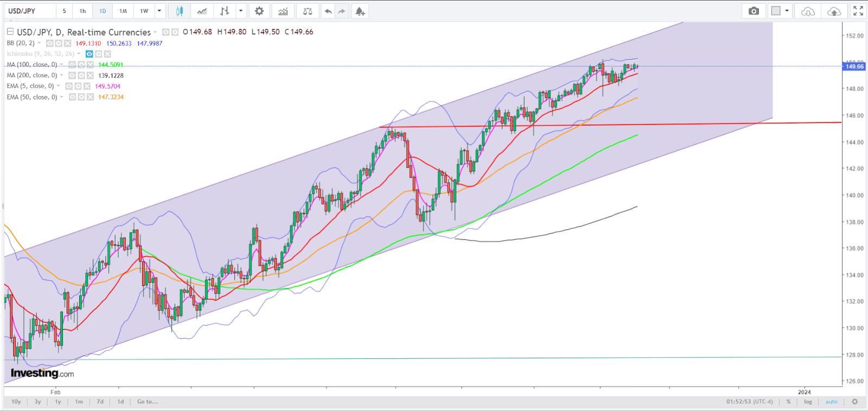Set the 10y date range
The height and width of the screenshot is (411, 868).
click(x=16, y=402)
